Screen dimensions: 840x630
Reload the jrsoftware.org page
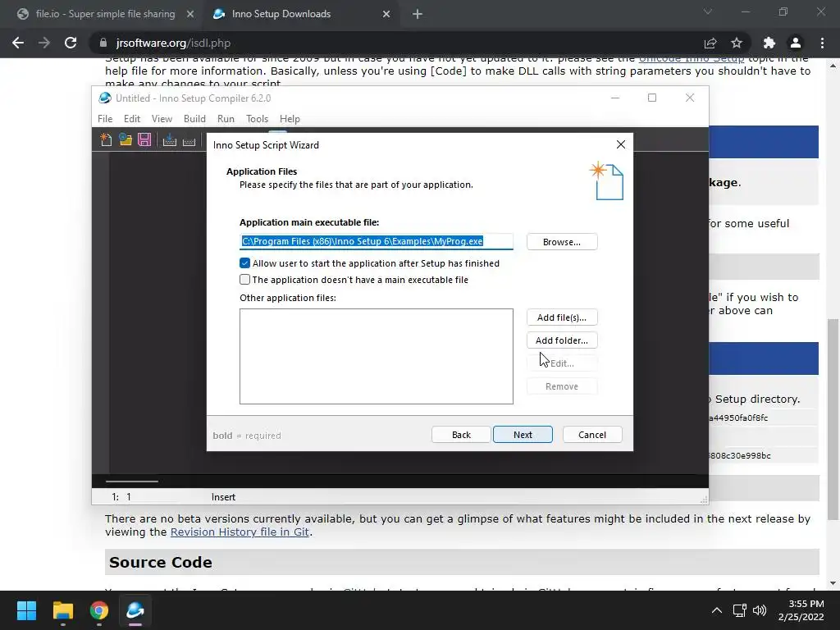pyautogui.click(x=71, y=43)
